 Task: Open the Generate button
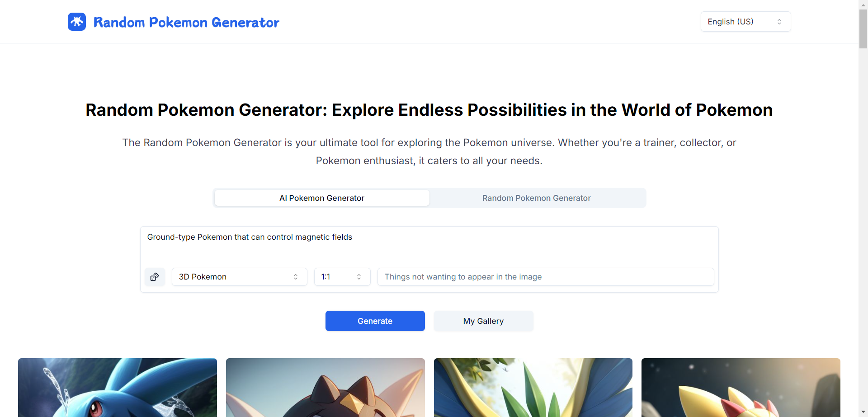tap(375, 321)
